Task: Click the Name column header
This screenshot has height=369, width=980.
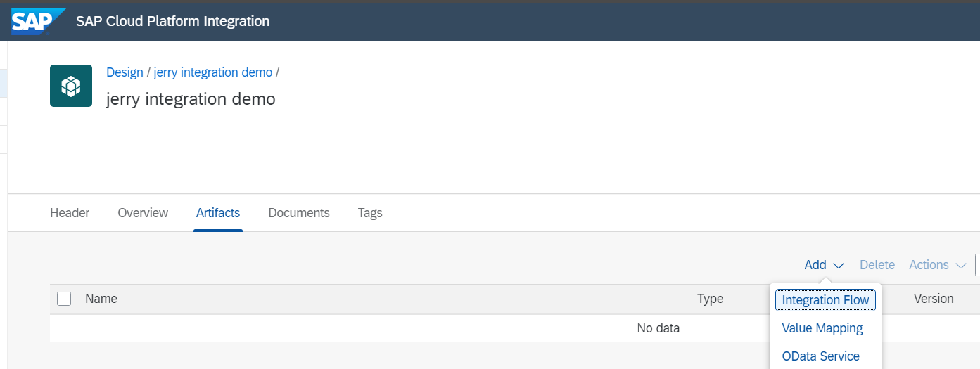Action: [x=101, y=299]
